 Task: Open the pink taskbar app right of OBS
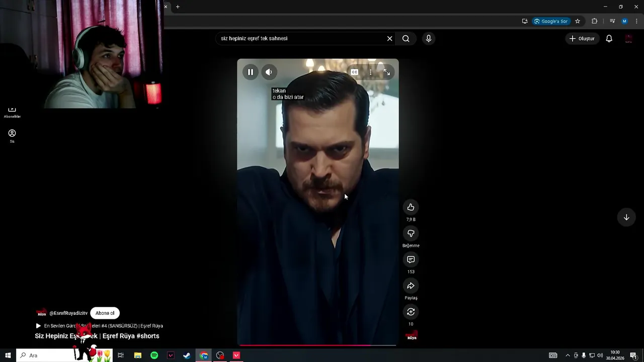(x=236, y=355)
